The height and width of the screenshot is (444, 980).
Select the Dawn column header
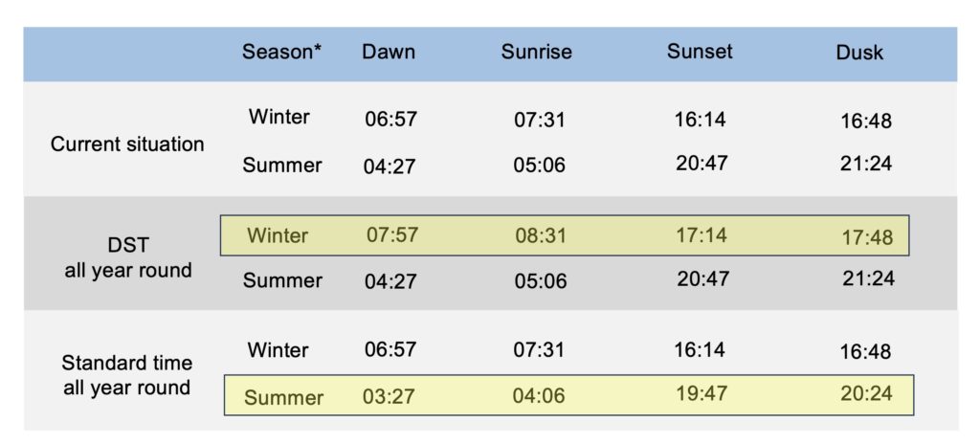coord(389,53)
